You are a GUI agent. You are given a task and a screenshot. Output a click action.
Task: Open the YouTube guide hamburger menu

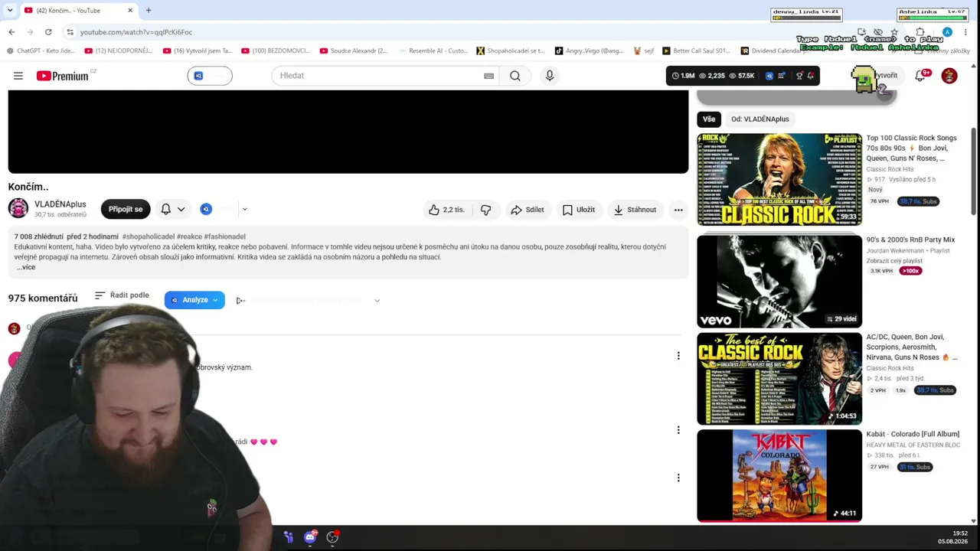pos(18,76)
